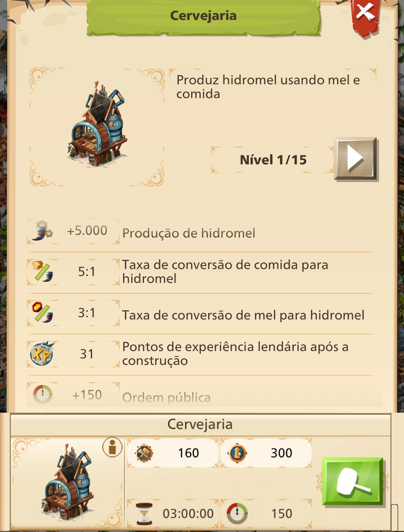Tap the +5.000 production value

click(x=87, y=231)
